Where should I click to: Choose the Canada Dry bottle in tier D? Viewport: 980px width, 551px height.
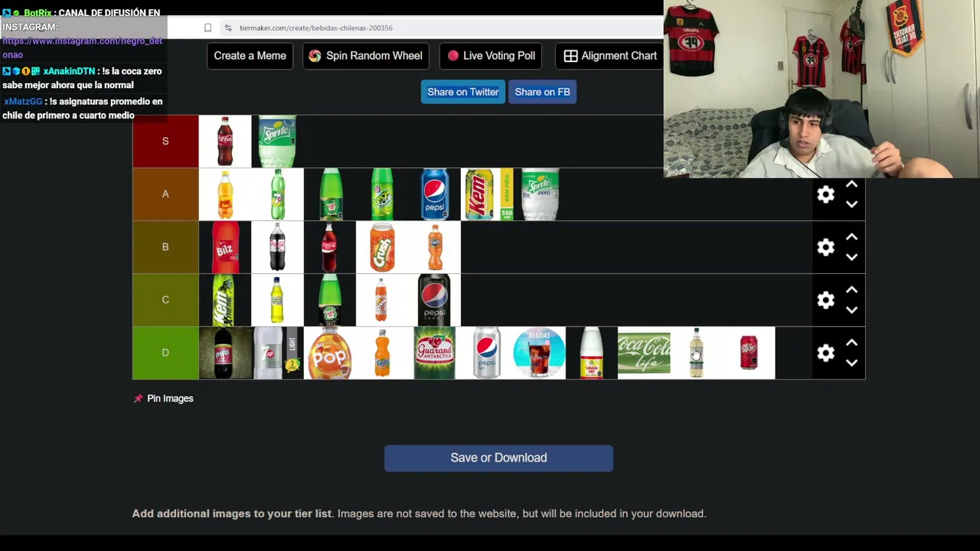point(591,353)
